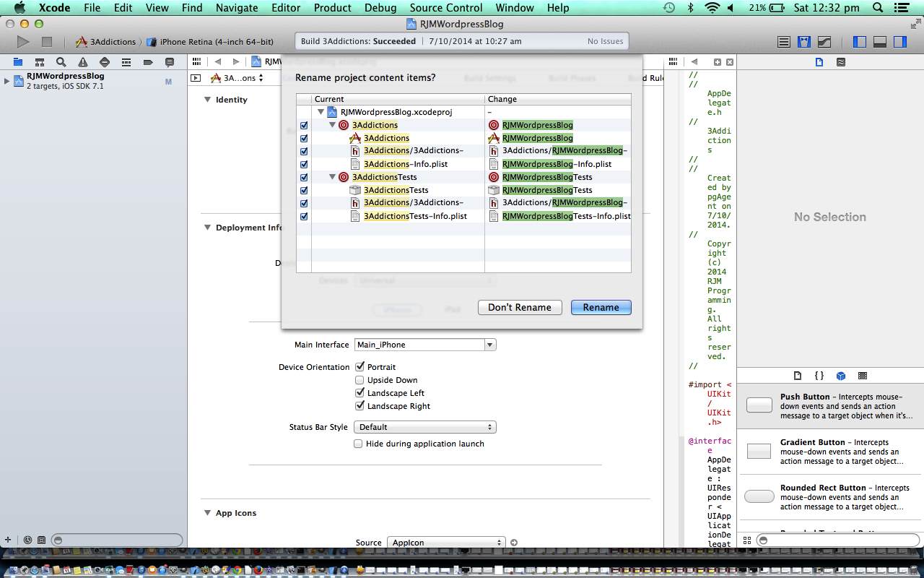
Task: Uncheck the Landscape Left checkbox
Action: [359, 393]
